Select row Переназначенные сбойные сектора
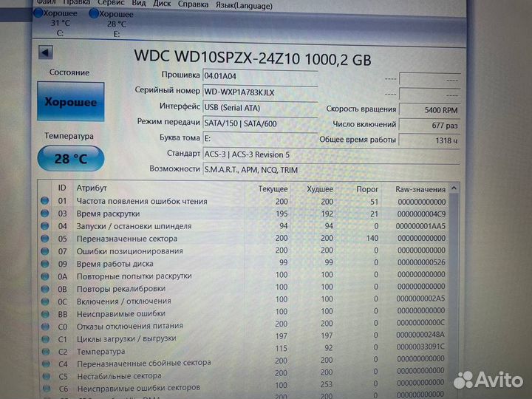Screen dimensions: 532x399 pos(243,361)
